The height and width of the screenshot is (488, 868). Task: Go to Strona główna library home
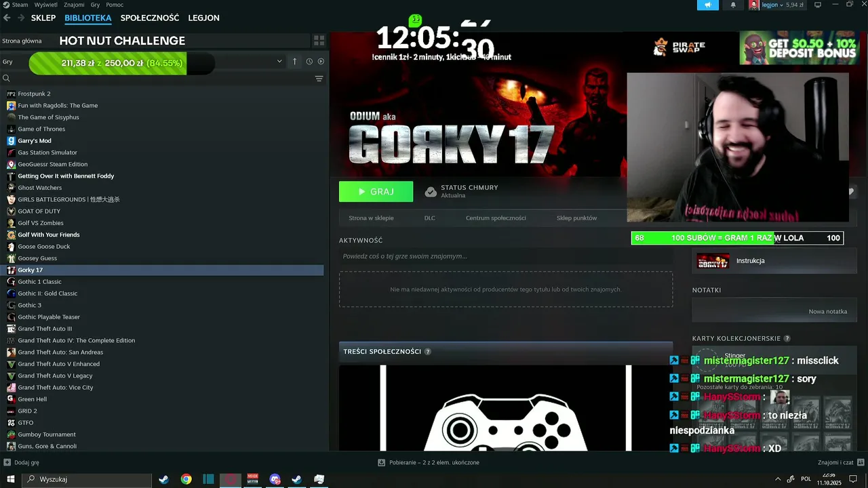coord(22,41)
